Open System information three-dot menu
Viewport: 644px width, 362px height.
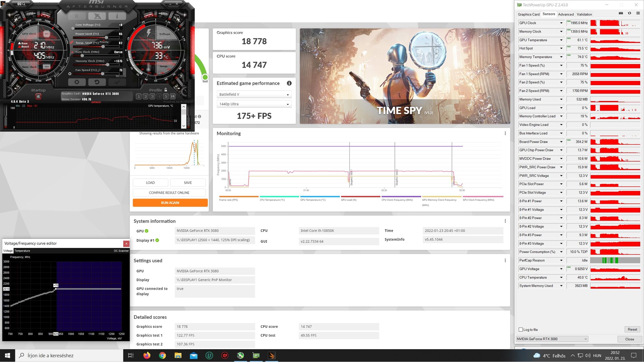(505, 221)
